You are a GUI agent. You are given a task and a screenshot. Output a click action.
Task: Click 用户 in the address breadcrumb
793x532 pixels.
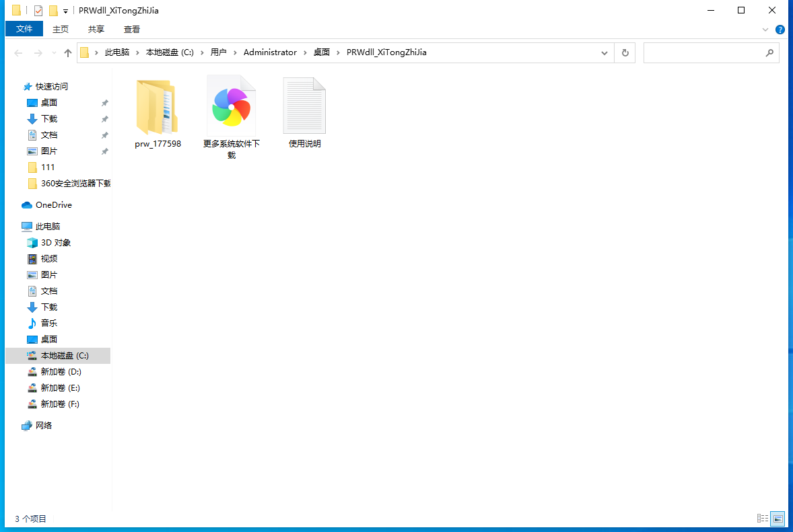pyautogui.click(x=219, y=52)
